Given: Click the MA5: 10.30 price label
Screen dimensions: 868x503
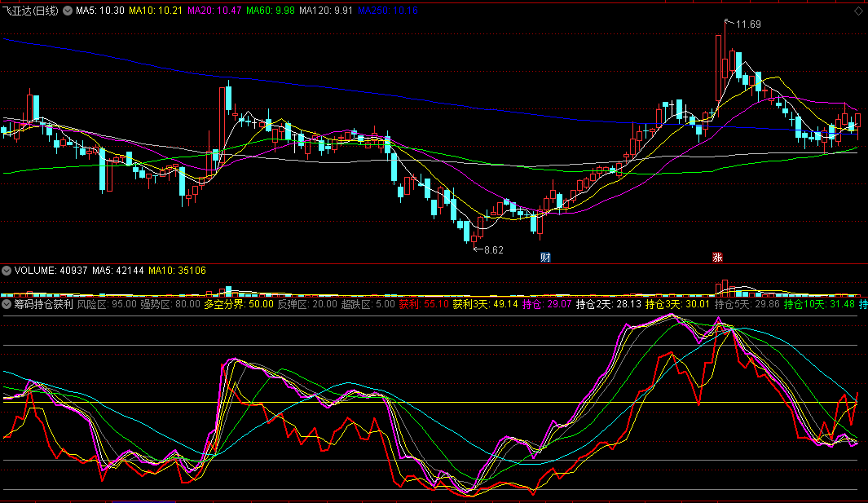Looking at the screenshot, I should click(99, 11).
